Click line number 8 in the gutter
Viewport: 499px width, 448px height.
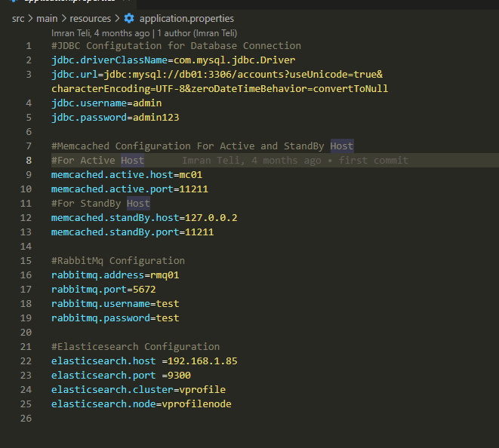(x=29, y=160)
